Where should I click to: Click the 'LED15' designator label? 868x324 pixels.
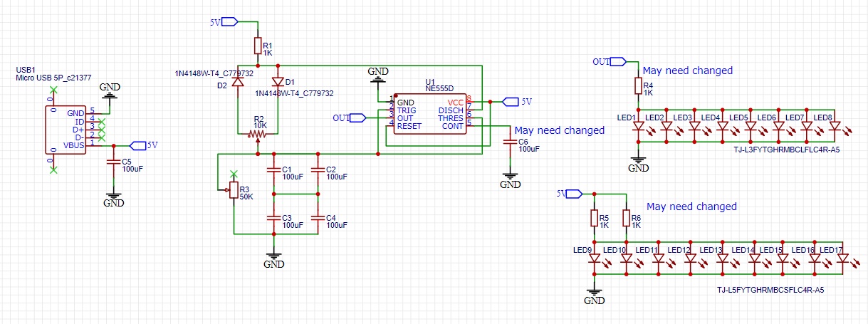[x=771, y=250]
